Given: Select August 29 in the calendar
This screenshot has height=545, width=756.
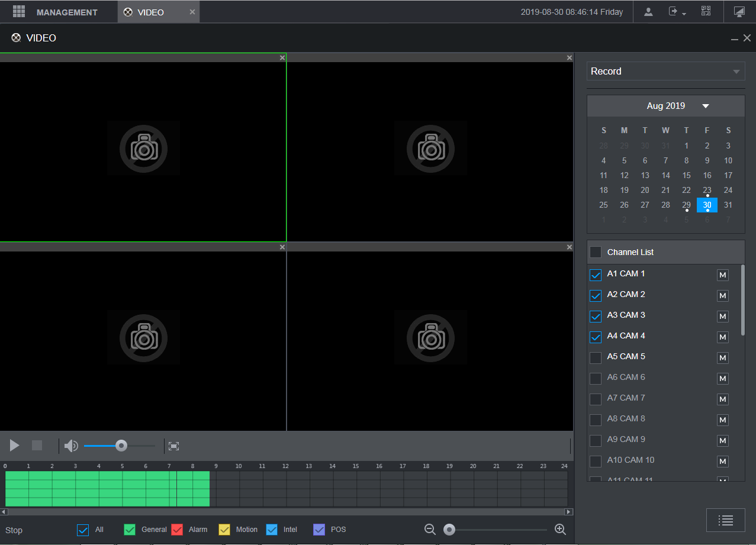Looking at the screenshot, I should tap(686, 205).
